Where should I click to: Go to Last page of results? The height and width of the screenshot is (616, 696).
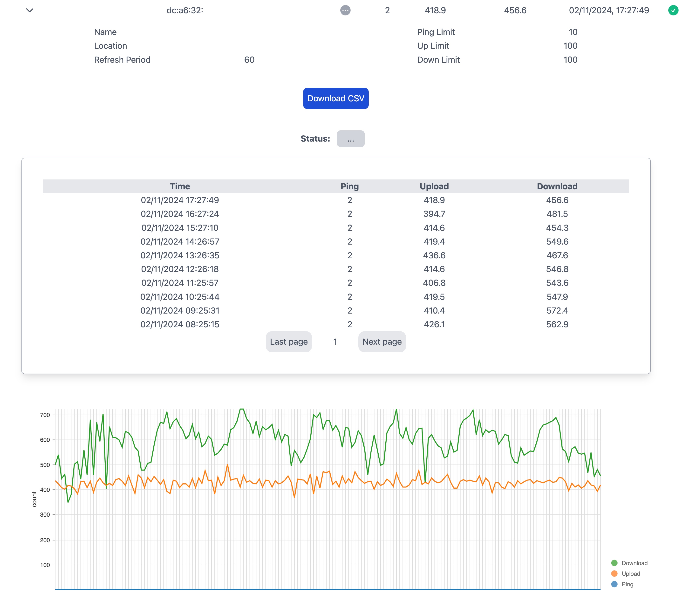[x=289, y=342]
